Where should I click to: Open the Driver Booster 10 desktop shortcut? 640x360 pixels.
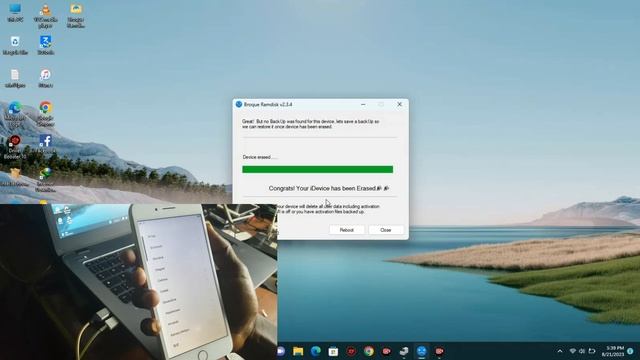[x=15, y=147]
